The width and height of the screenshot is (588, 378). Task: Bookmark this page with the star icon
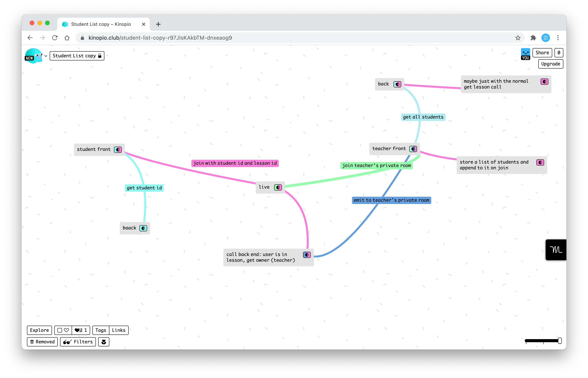coord(518,38)
